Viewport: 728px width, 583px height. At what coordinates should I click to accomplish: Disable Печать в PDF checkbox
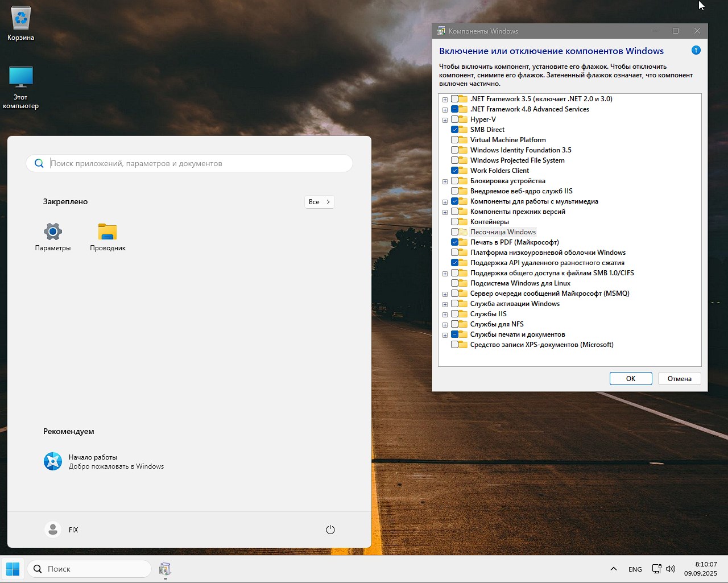(454, 242)
